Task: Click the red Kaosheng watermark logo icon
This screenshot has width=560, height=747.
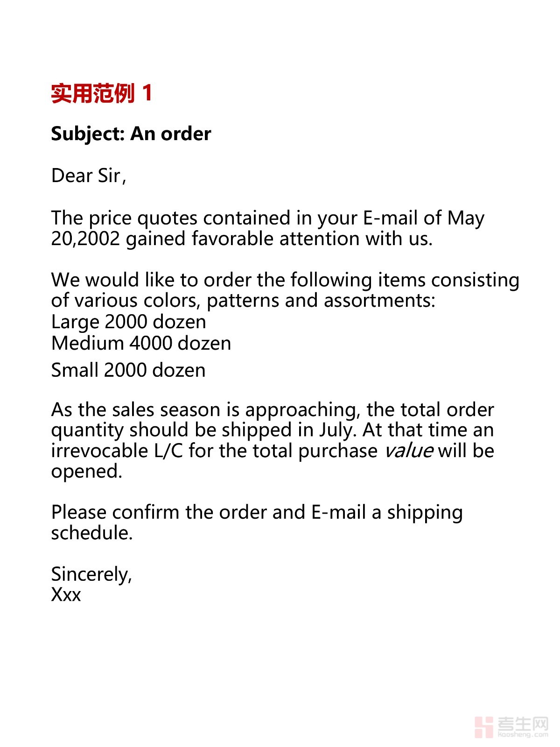Action: (x=483, y=726)
